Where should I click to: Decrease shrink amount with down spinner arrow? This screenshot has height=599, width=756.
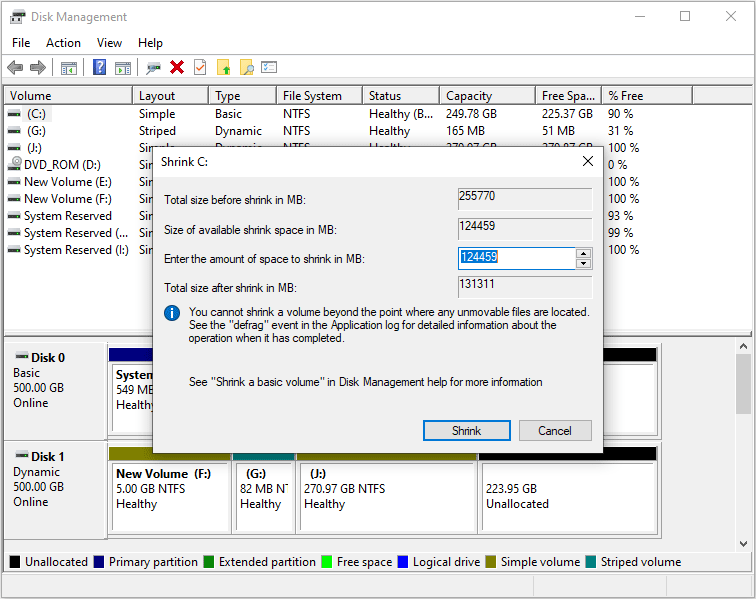pos(583,263)
